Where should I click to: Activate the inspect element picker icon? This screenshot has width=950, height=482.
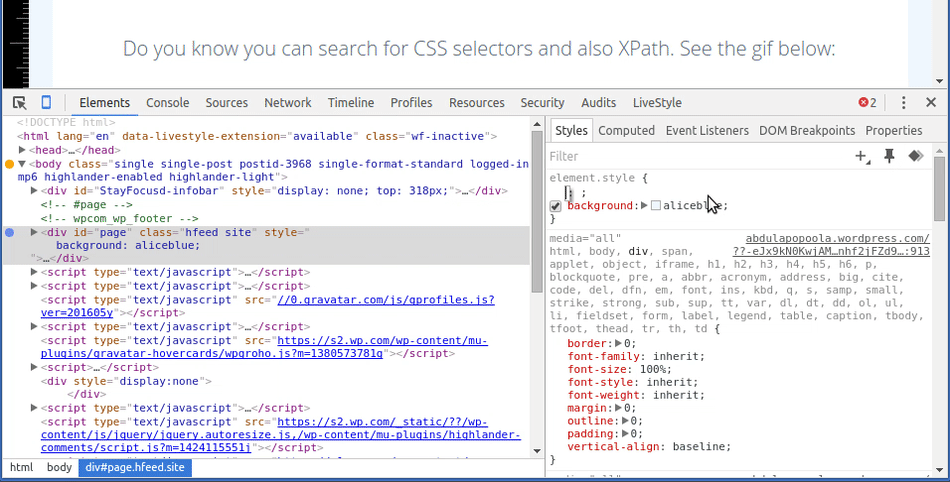20,103
